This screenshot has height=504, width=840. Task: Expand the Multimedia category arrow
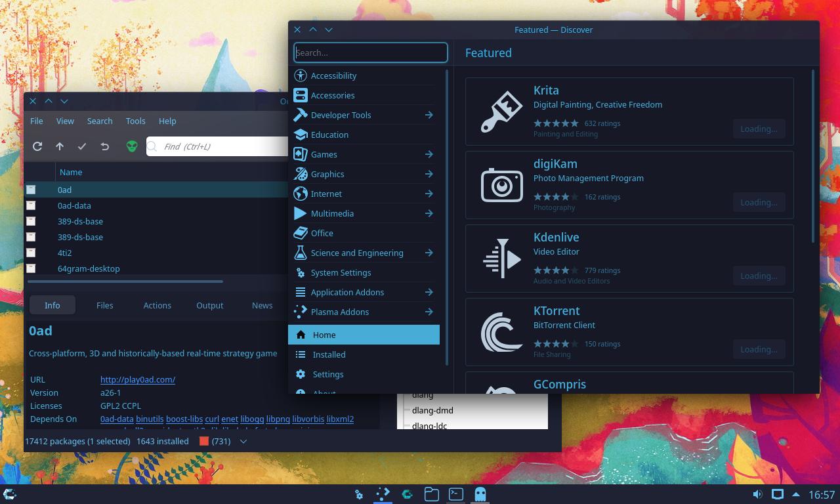[429, 213]
